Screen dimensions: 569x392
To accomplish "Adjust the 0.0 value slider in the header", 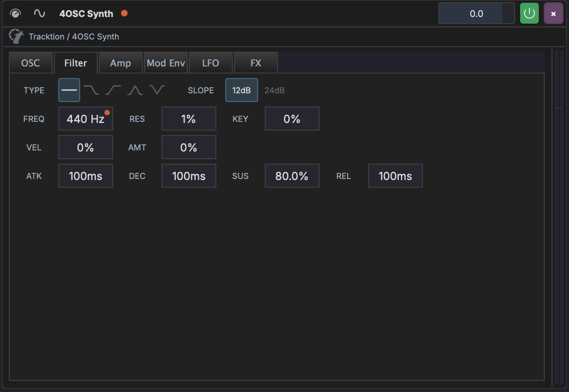I will pos(476,13).
